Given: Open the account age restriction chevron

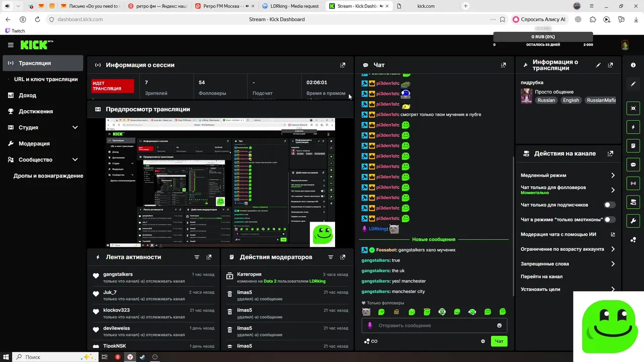Looking at the screenshot, I should tap(613, 249).
